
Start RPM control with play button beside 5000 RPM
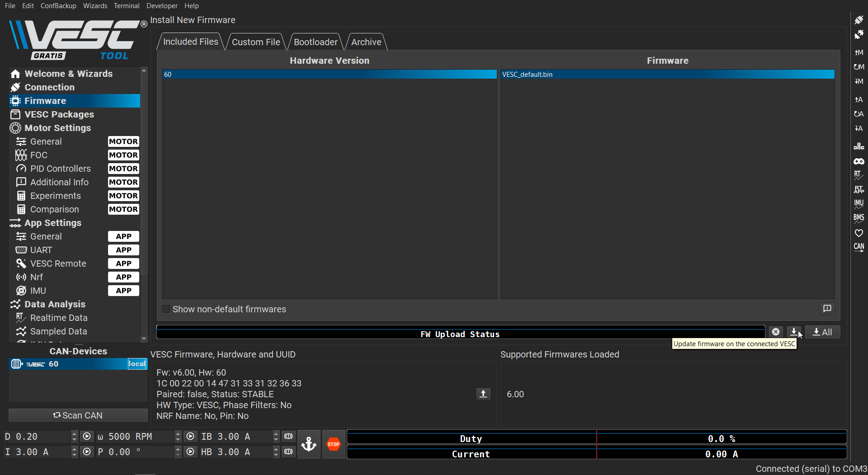[191, 437]
